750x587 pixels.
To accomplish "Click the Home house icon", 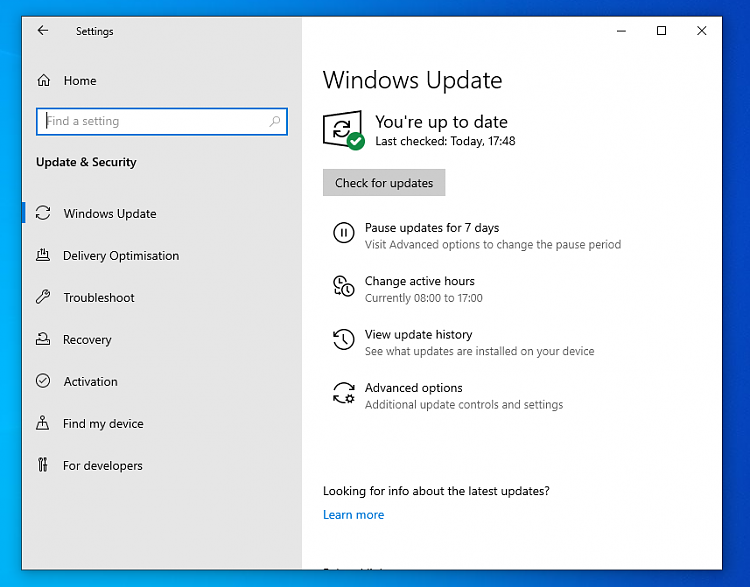I will tap(44, 80).
